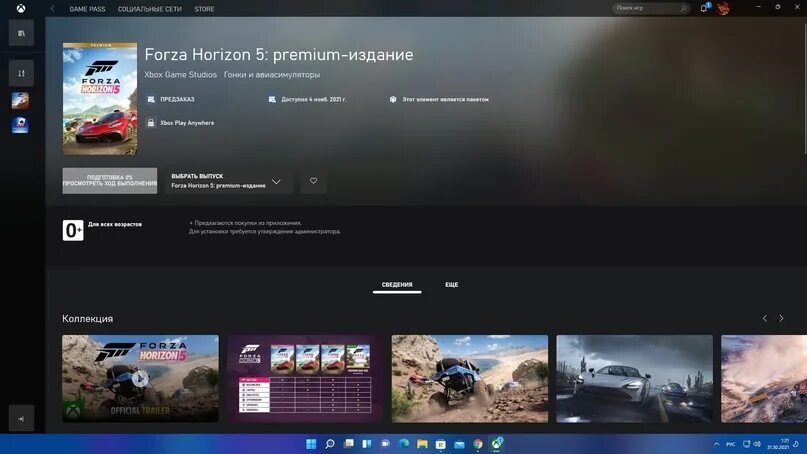The height and width of the screenshot is (454, 807).
Task: Open the volume tray icon
Action: (757, 444)
